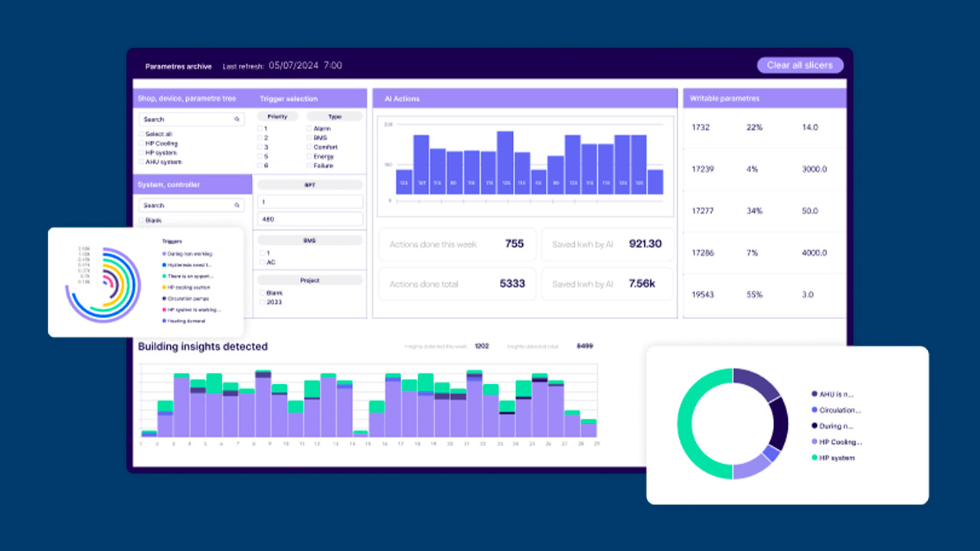Click the legend dot next to 'Circulation...' in donut chart
Viewport: 980px width, 551px height.
coord(814,410)
